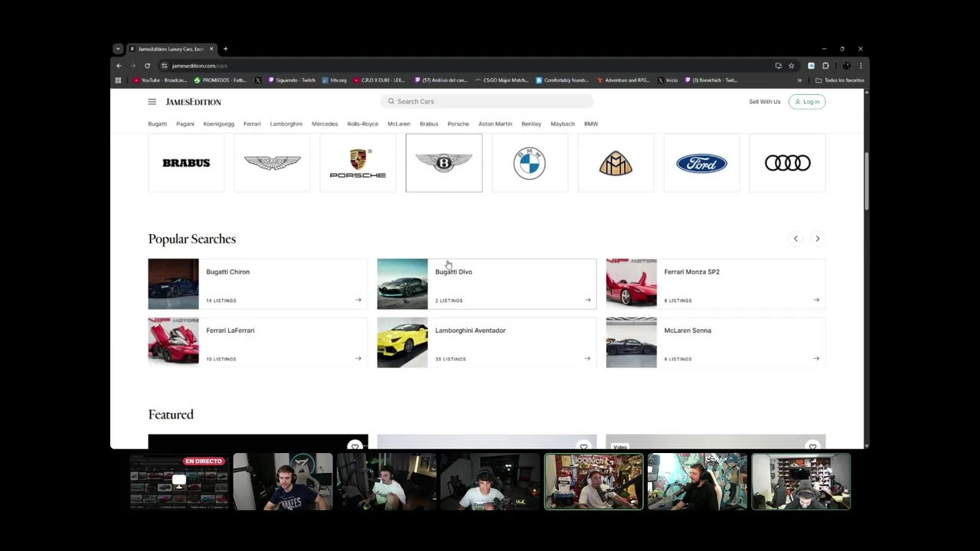Open McLaren in the brand navigation
The height and width of the screenshot is (551, 980).
point(398,124)
